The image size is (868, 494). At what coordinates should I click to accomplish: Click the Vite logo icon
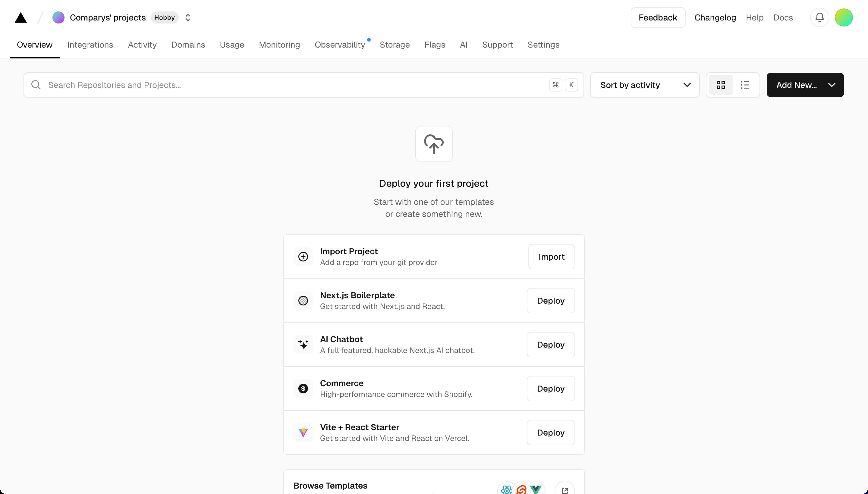(303, 432)
